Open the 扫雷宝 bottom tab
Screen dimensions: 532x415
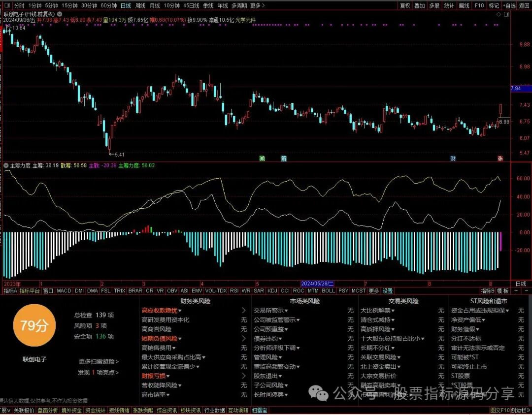pyautogui.click(x=260, y=411)
